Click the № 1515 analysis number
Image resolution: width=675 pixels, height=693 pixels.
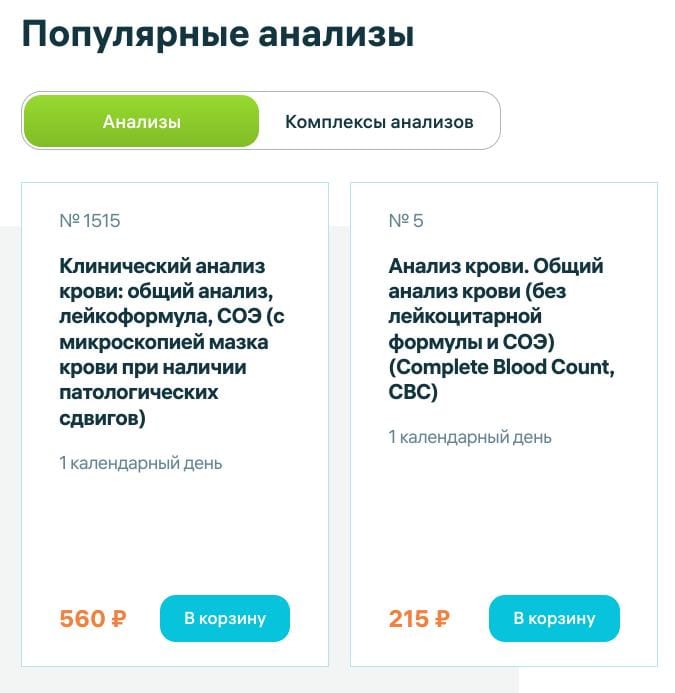pos(90,221)
